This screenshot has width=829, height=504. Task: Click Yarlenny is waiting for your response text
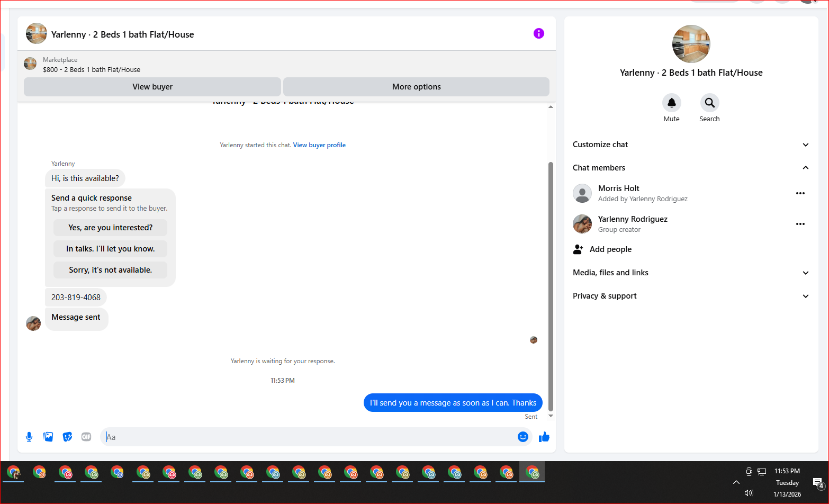283,361
